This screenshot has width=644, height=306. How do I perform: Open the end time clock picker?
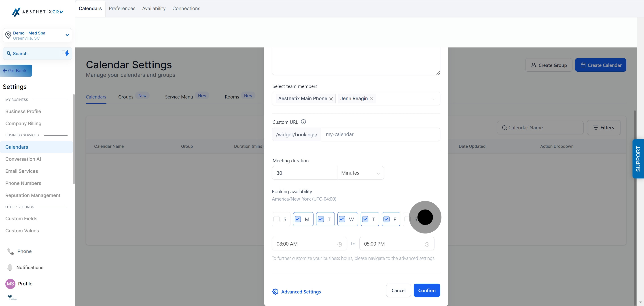coord(427,244)
